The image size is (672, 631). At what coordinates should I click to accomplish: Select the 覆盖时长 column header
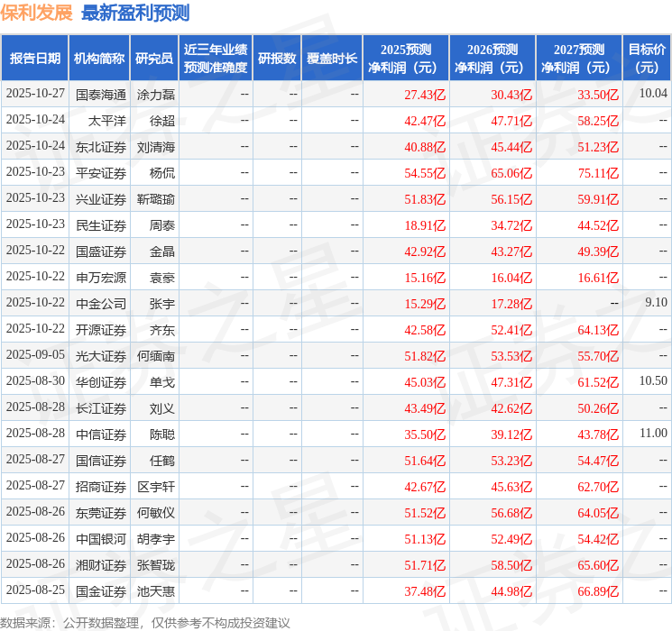(x=332, y=59)
